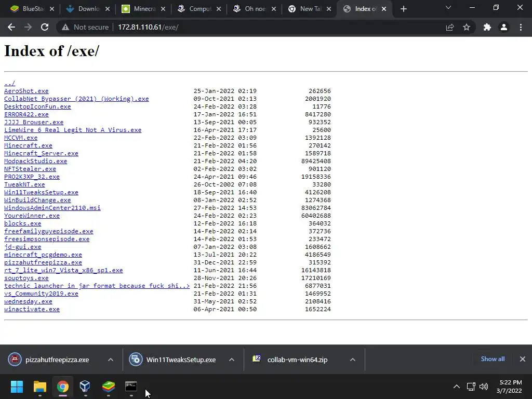
Task: Click the ModpackStudio.exe link
Action: pos(36,161)
